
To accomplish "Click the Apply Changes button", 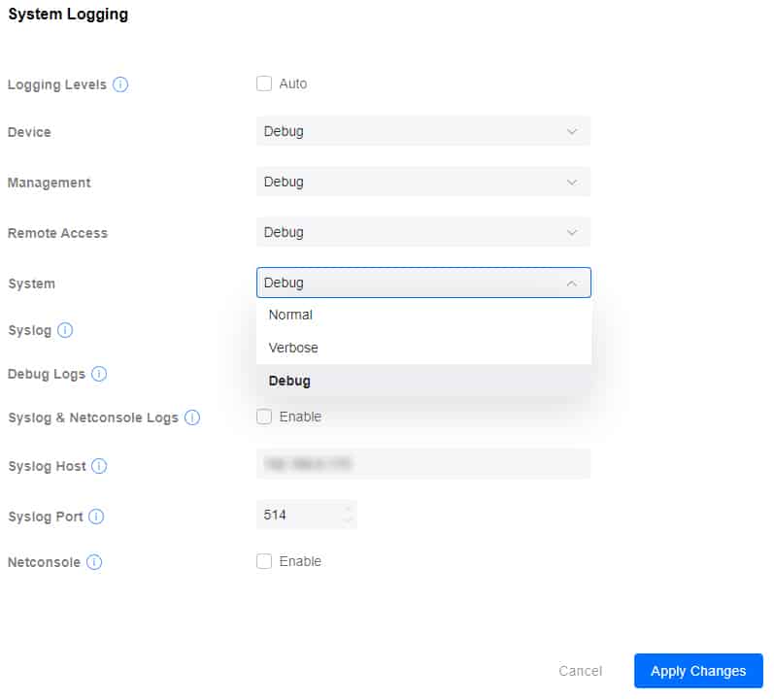I will pos(698,671).
